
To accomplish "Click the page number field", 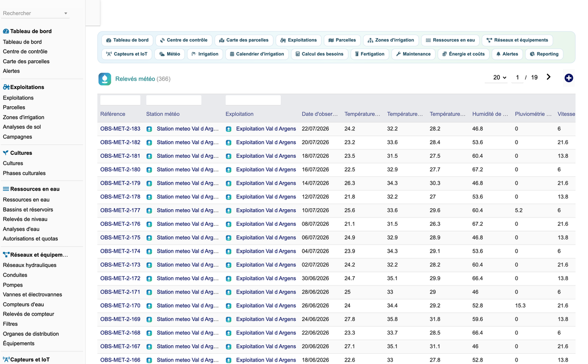I will (517, 77).
